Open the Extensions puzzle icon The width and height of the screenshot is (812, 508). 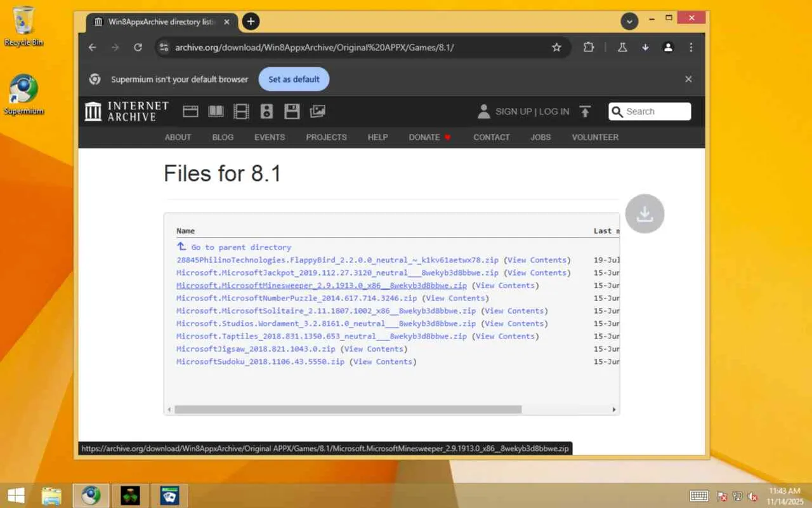click(x=589, y=48)
